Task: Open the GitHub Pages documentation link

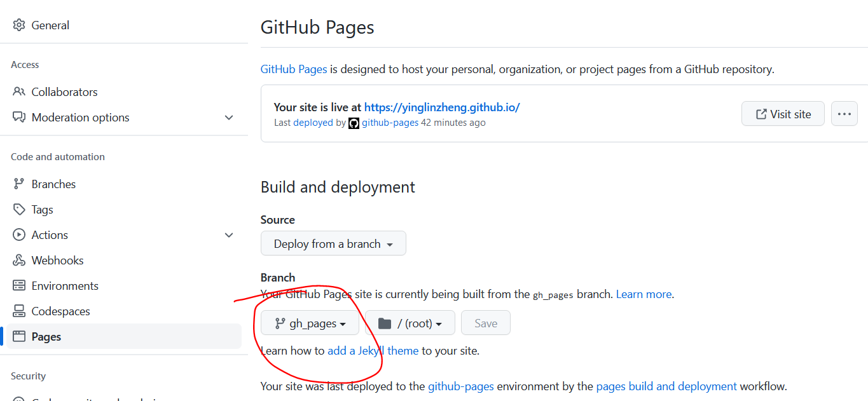Action: 294,69
